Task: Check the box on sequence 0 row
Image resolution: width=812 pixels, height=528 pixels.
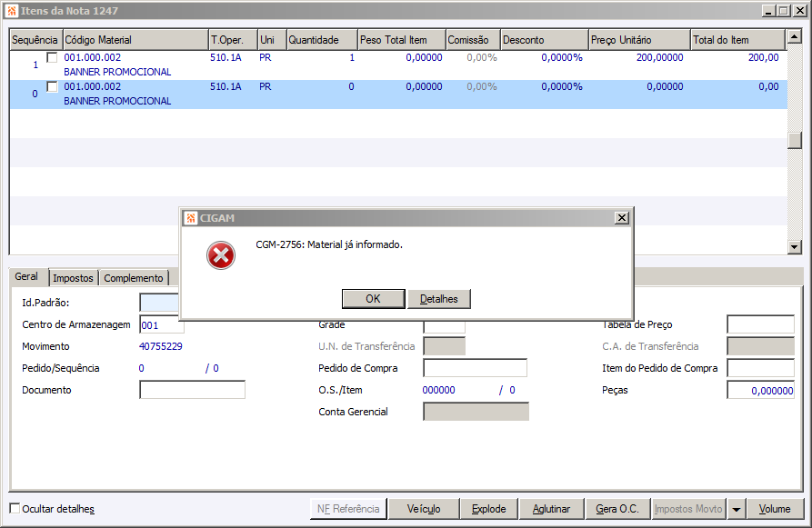Action: 52,86
